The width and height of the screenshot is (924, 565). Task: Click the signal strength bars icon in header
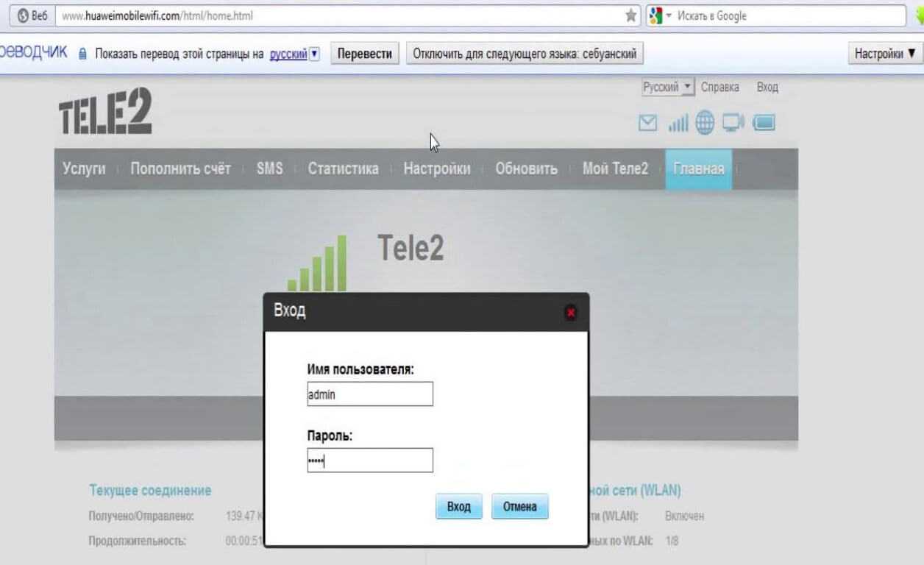click(678, 124)
